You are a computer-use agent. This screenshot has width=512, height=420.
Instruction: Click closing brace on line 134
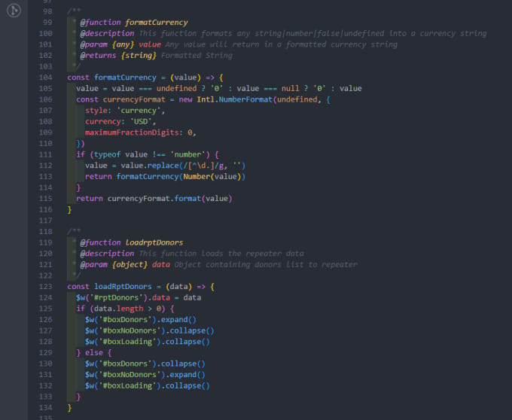tap(69, 408)
